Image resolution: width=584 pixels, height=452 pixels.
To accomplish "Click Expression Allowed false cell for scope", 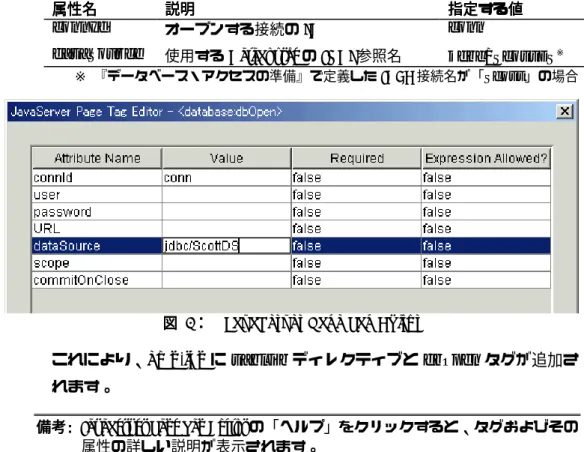I will pyautogui.click(x=486, y=263).
